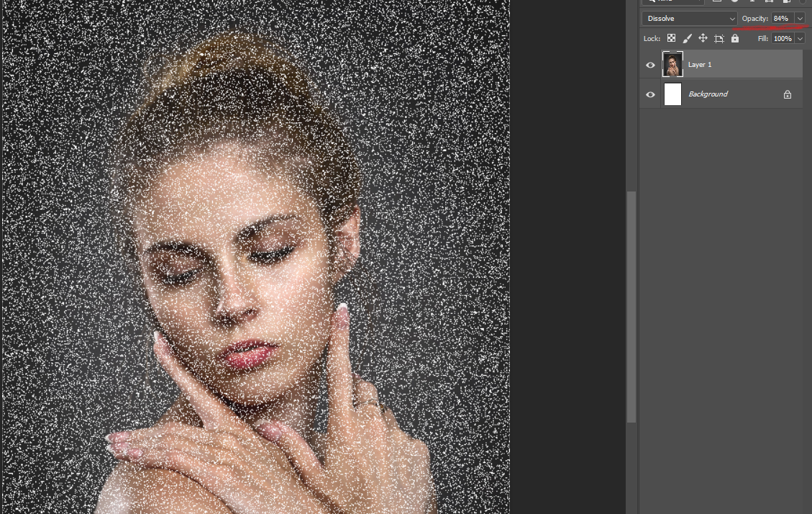Select the Background layer thumbnail

[x=672, y=94]
